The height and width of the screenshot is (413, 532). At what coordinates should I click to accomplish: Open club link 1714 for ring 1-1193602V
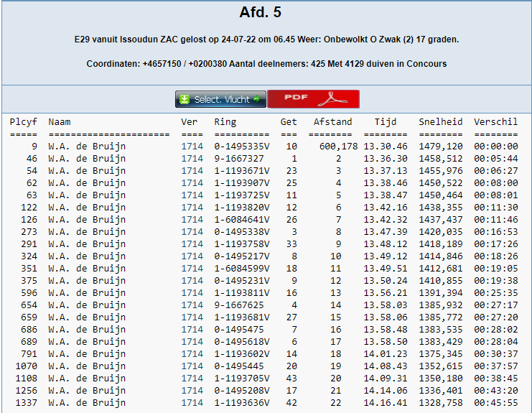[192, 354]
